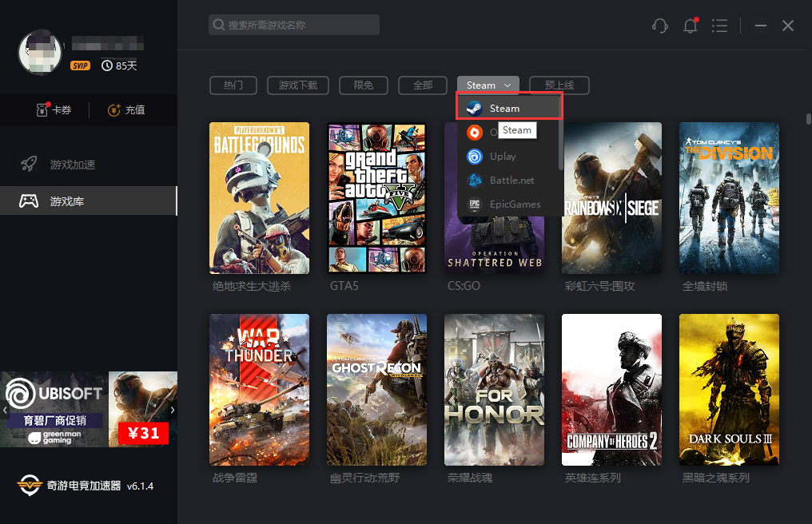
Task: Click the 彩虹六号:围攻 title
Action: pos(599,286)
